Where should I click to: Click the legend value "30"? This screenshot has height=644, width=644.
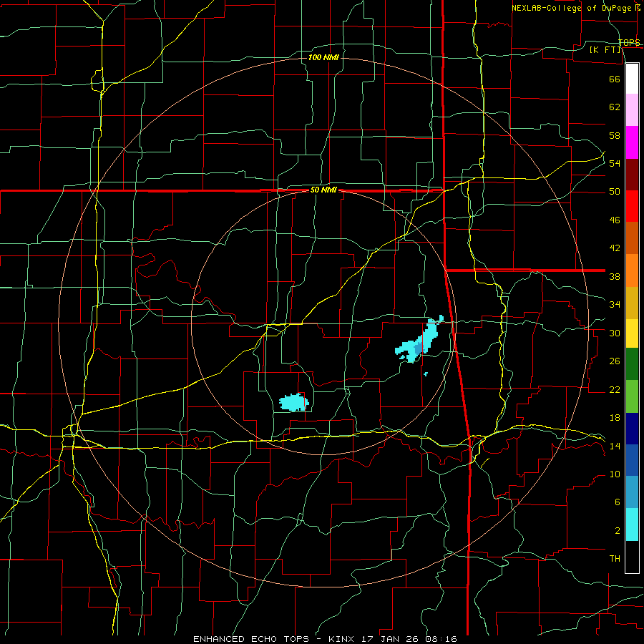point(615,333)
